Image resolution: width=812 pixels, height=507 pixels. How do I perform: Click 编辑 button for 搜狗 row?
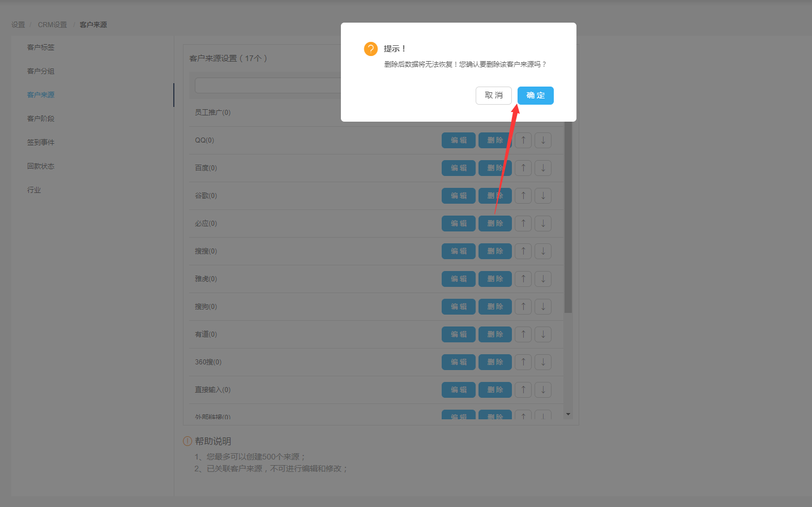(458, 307)
